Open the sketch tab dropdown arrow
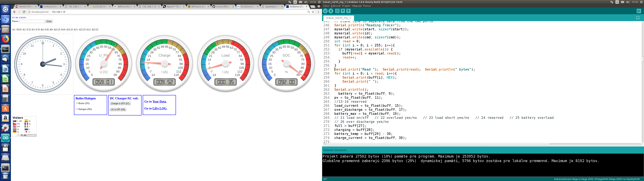Viewport: 644px width, 181px height. point(638,18)
